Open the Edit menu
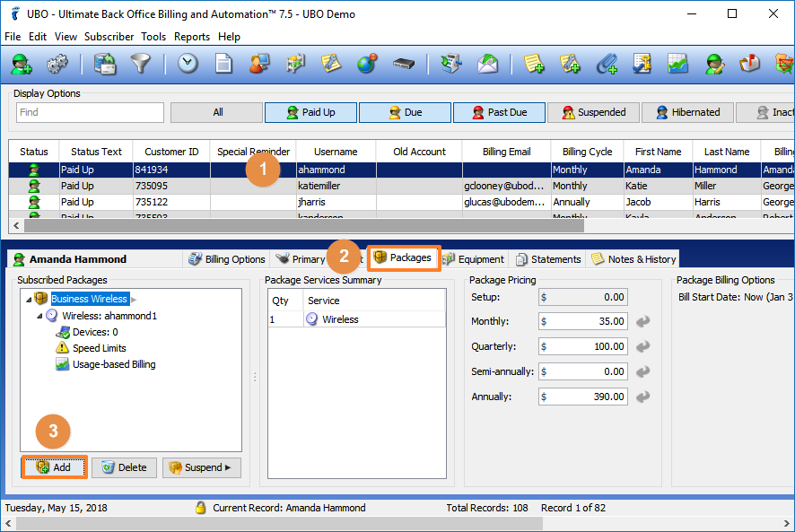Image resolution: width=795 pixels, height=532 pixels. click(x=38, y=37)
